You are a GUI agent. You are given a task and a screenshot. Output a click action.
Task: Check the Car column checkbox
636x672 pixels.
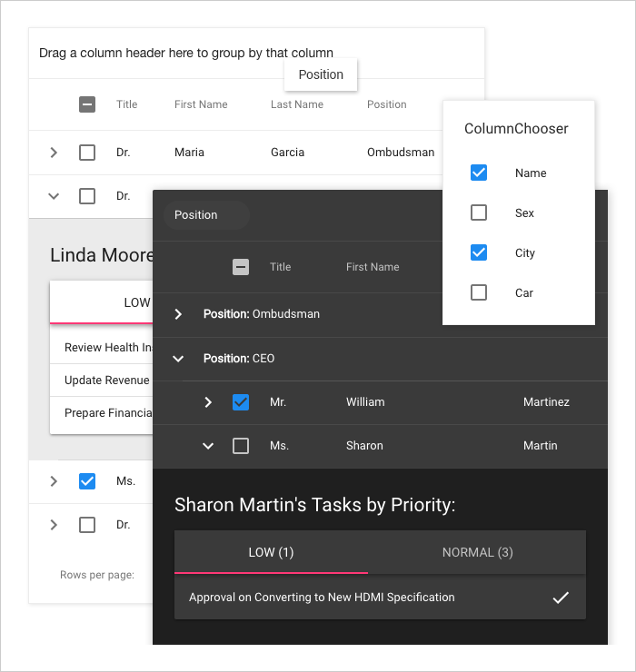[x=479, y=292]
